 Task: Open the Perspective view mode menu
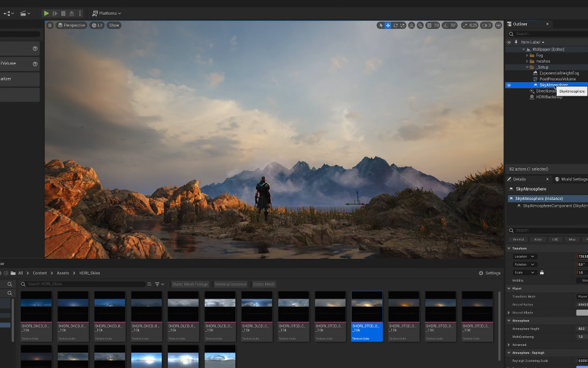tap(71, 25)
